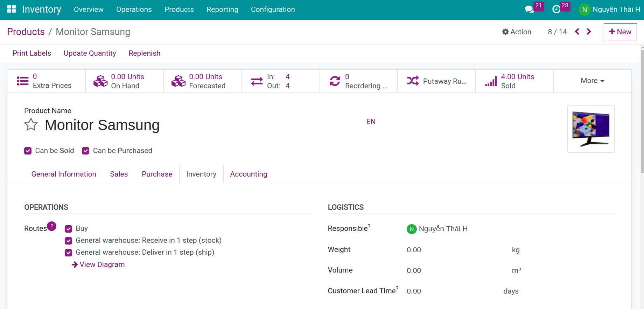Screen dimensions: 644x309
Task: Expand the More dropdown
Action: click(592, 81)
